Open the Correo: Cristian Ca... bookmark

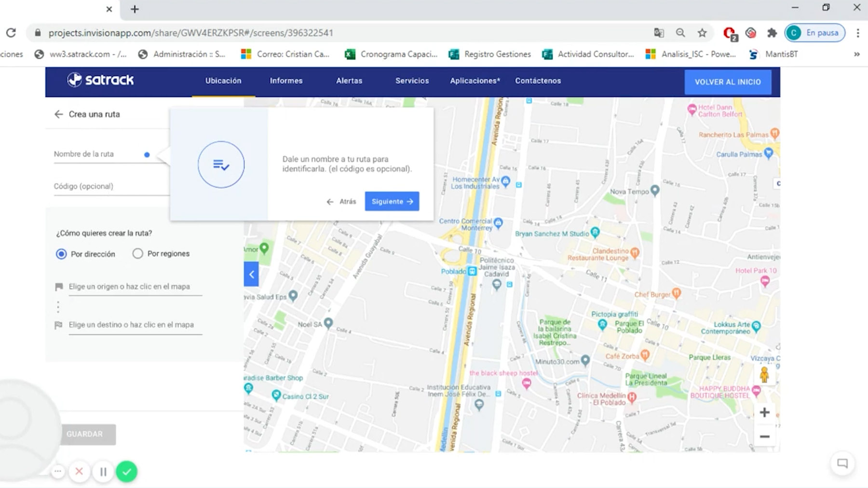coord(285,54)
